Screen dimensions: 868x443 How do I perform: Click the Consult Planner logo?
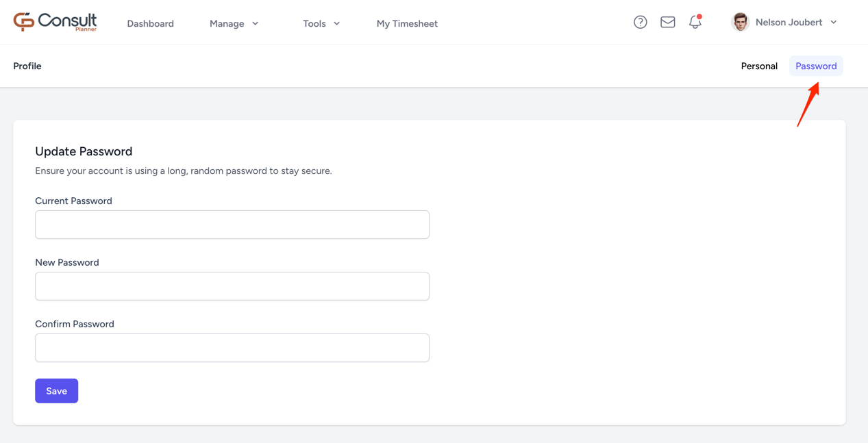click(x=55, y=21)
